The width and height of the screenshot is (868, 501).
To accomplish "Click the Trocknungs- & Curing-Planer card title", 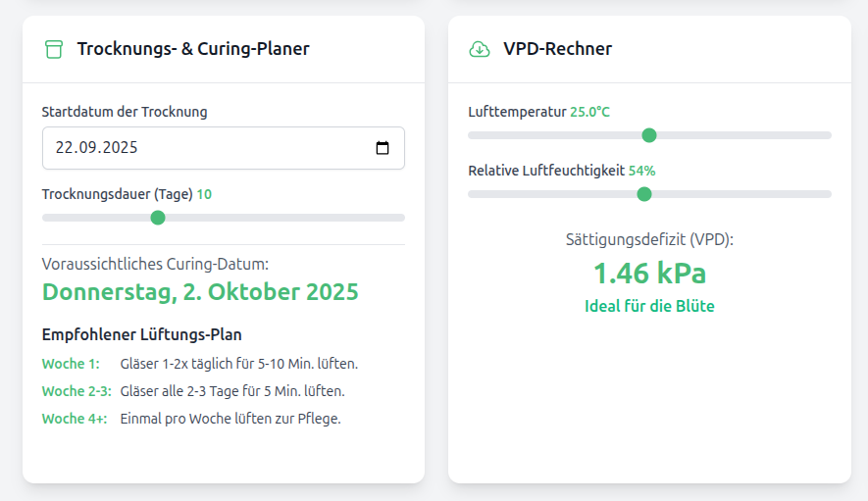I will point(193,49).
